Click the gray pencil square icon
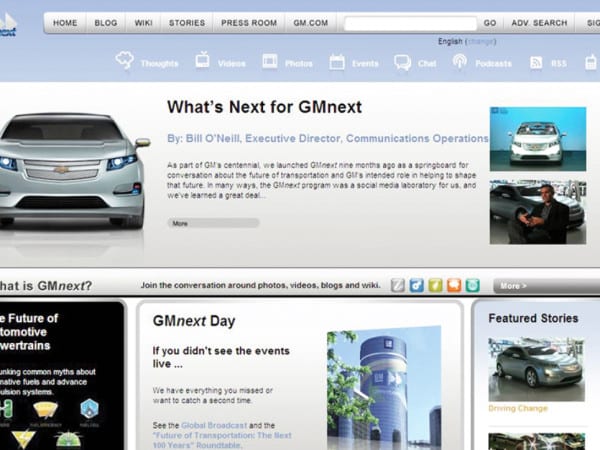 pos(398,286)
